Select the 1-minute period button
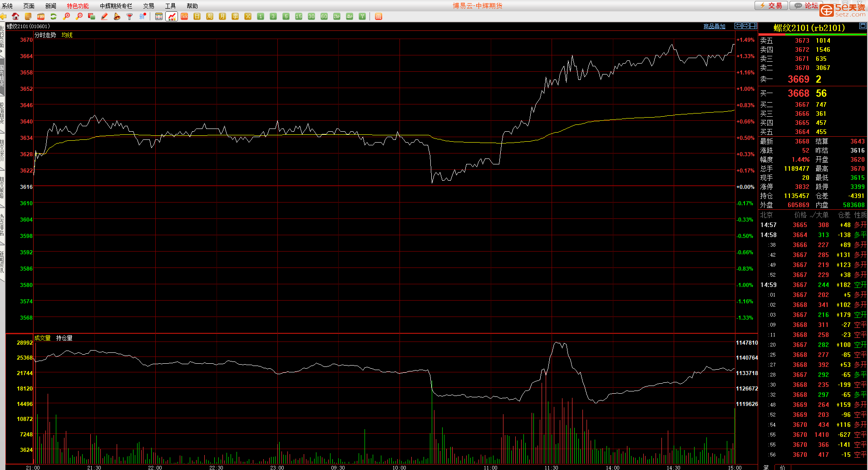868x470 pixels. pos(261,16)
